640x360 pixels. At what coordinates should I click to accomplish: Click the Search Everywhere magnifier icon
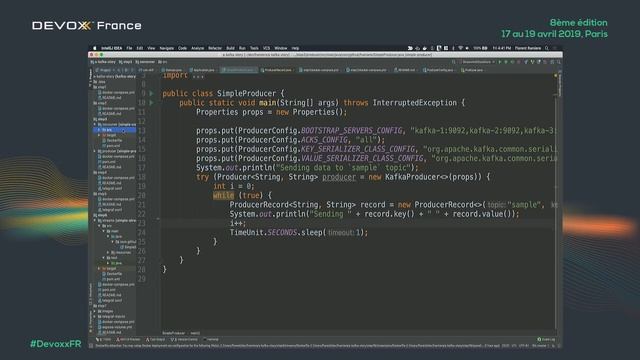click(x=558, y=62)
